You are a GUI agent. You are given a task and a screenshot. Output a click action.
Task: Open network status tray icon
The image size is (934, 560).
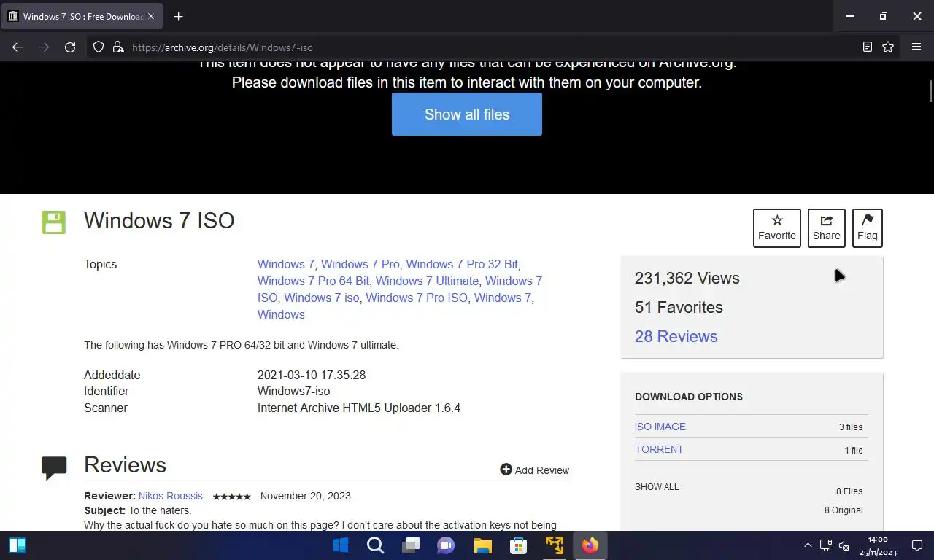coord(826,545)
